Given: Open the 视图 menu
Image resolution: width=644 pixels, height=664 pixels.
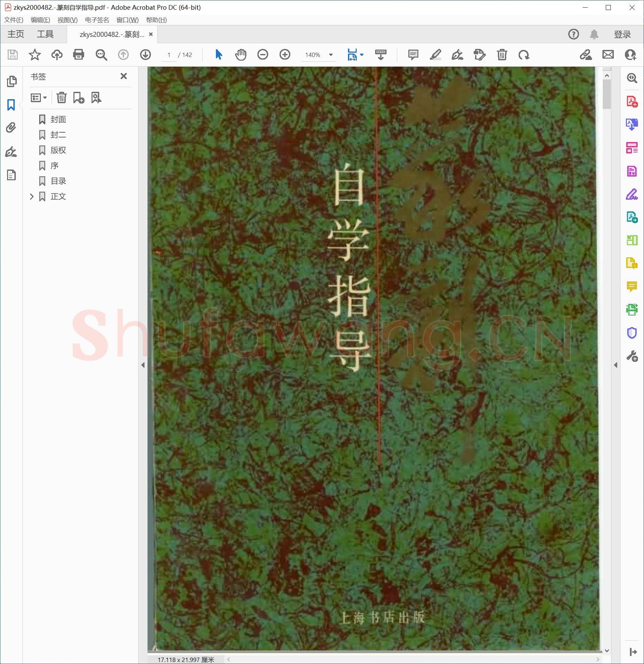Looking at the screenshot, I should pyautogui.click(x=66, y=20).
